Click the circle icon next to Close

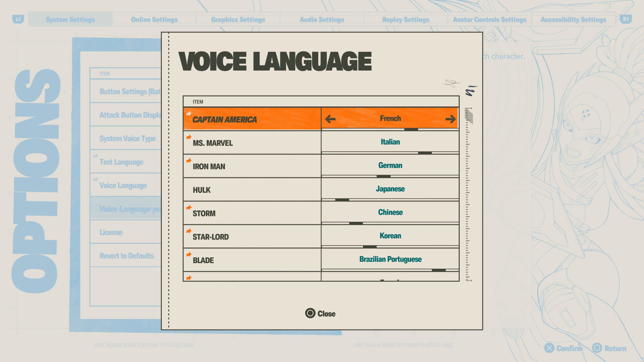[310, 313]
